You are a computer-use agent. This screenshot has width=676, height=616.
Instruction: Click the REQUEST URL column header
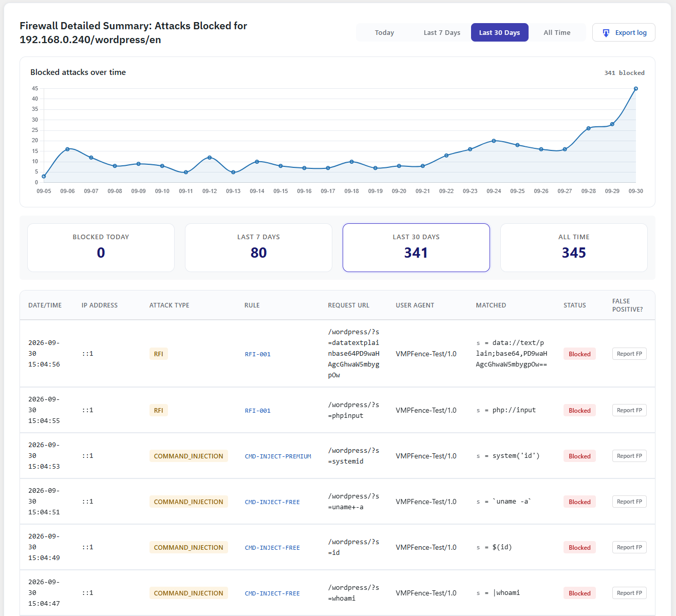(349, 305)
